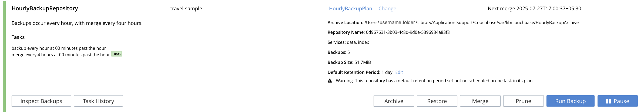
Task: Edit the default retention period
Action: tap(399, 72)
